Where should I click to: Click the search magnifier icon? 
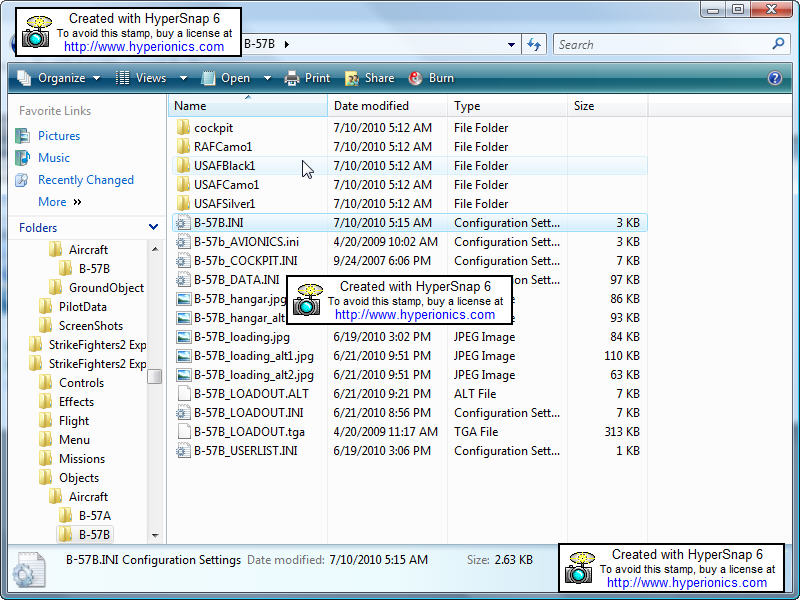tap(779, 44)
